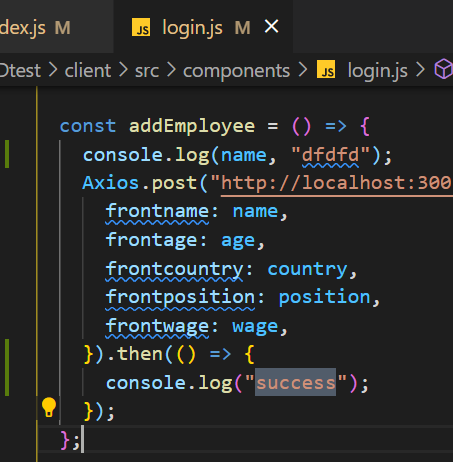Viewport: 453px width, 462px height.
Task: Click the 'country' value variable
Action: click(307, 269)
